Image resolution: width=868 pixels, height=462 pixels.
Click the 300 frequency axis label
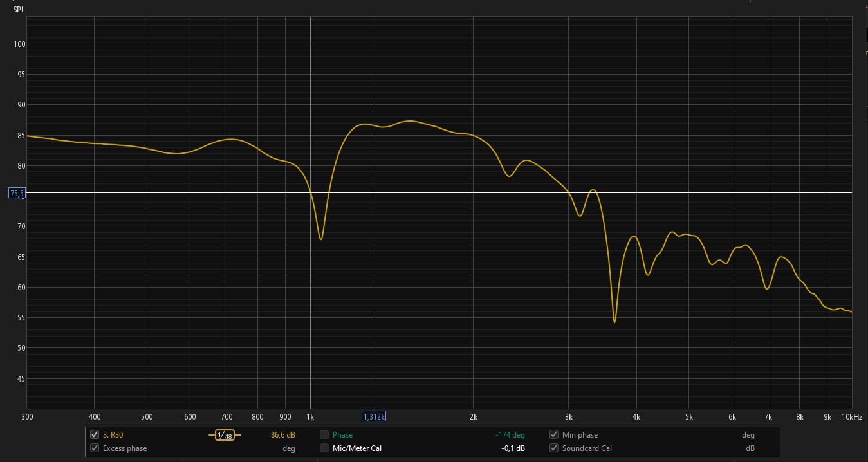(27, 417)
